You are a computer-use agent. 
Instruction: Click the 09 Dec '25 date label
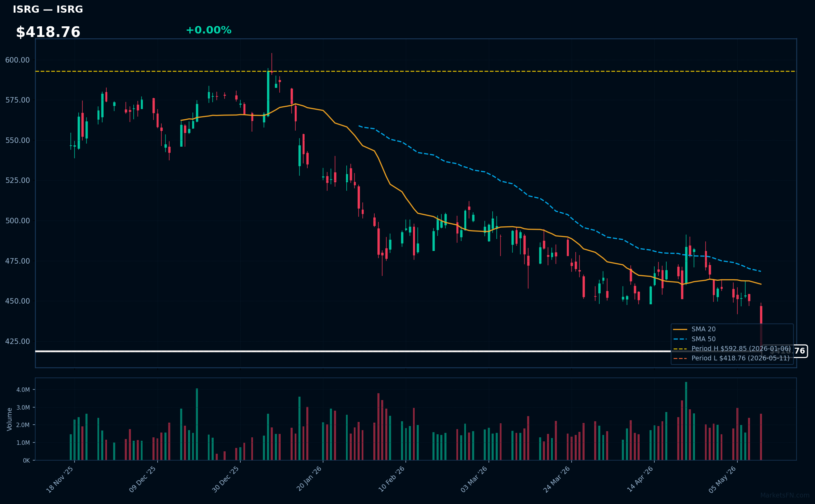pyautogui.click(x=143, y=479)
